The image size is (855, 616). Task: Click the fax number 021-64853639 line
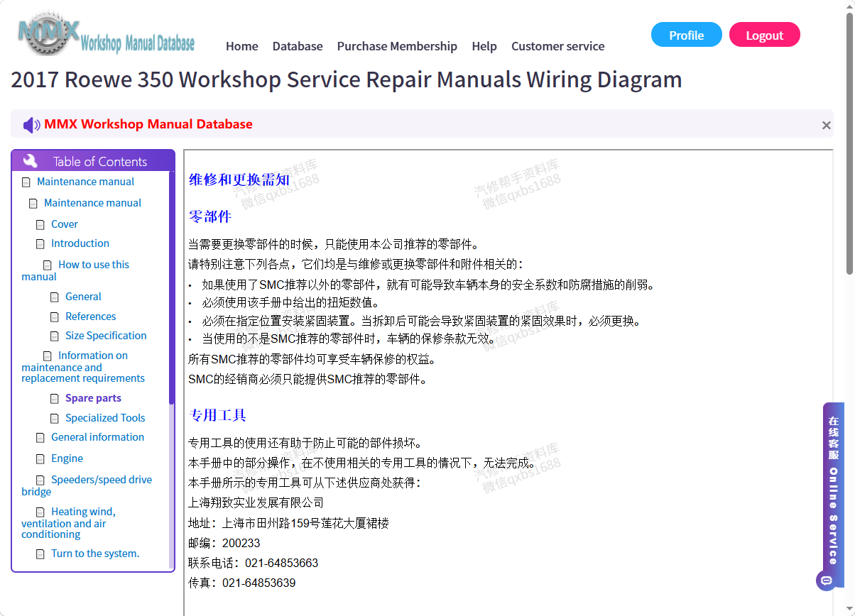pyautogui.click(x=241, y=583)
